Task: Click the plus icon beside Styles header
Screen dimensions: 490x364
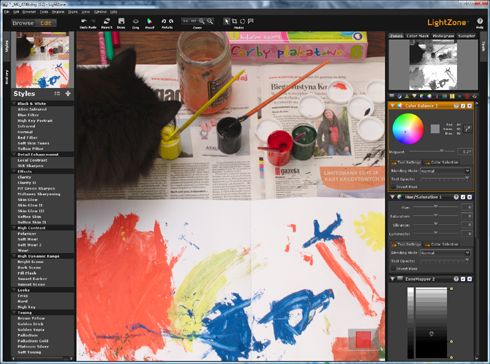Action: (68, 94)
